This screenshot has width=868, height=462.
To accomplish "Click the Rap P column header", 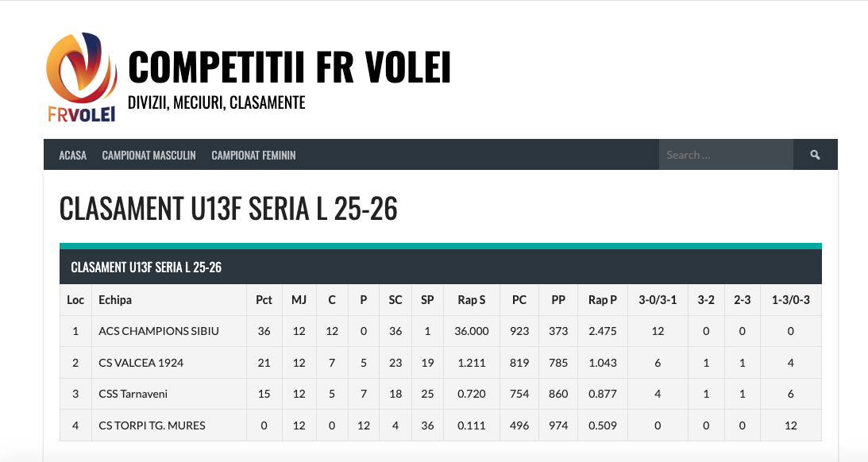I will (x=602, y=300).
